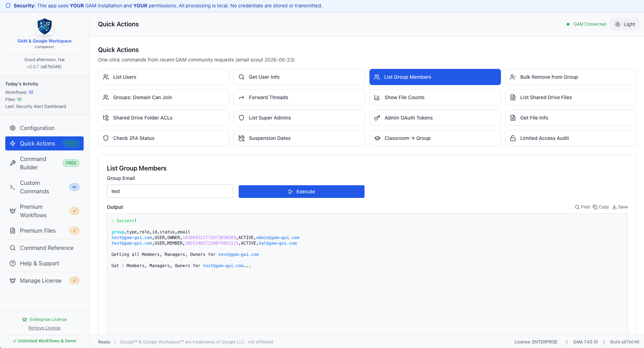Click the GAM shield logo icon
644x348 pixels.
pyautogui.click(x=45, y=27)
